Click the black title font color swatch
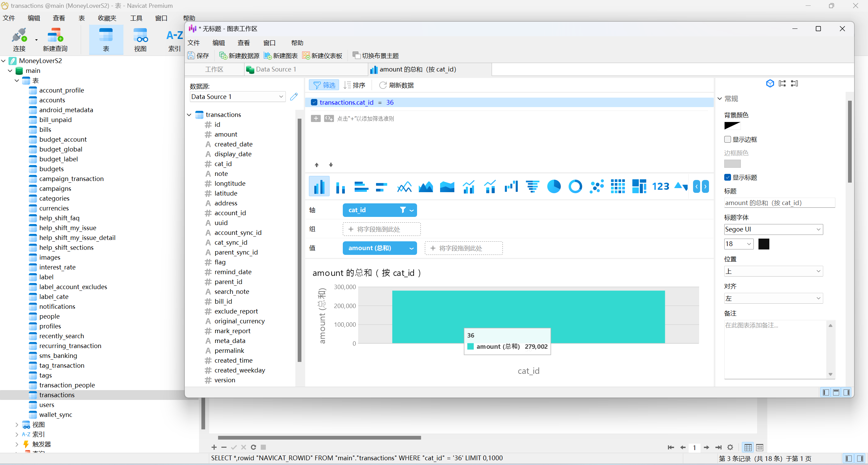This screenshot has height=465, width=868. (764, 244)
